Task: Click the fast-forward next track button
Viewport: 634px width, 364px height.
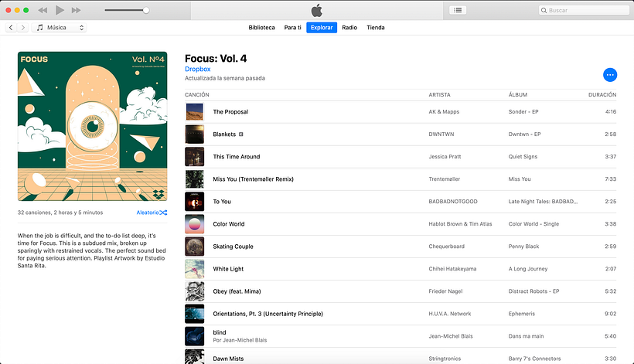Action: point(76,10)
